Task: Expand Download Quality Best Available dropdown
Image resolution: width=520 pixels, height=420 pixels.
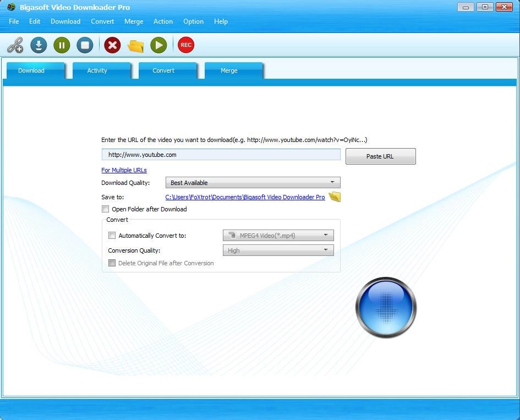Action: point(253,182)
